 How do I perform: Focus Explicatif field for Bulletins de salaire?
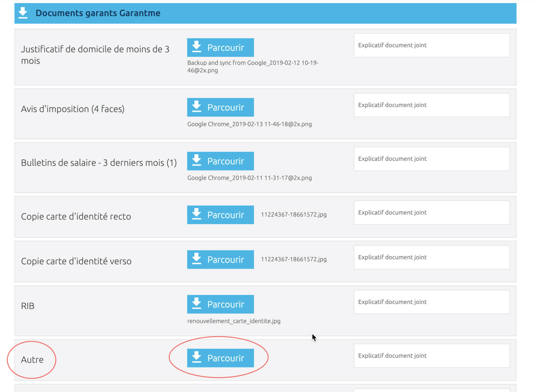pyautogui.click(x=432, y=159)
